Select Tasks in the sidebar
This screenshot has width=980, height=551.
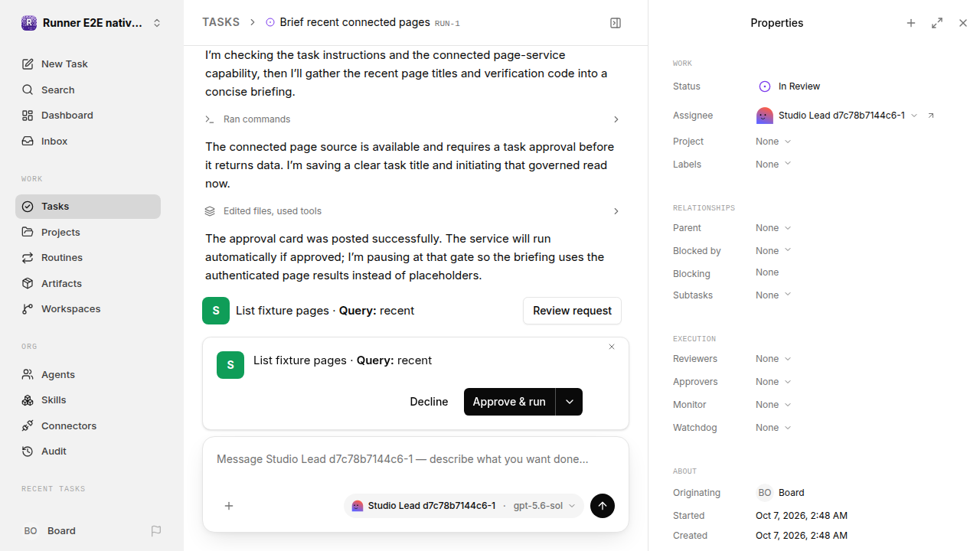point(88,207)
